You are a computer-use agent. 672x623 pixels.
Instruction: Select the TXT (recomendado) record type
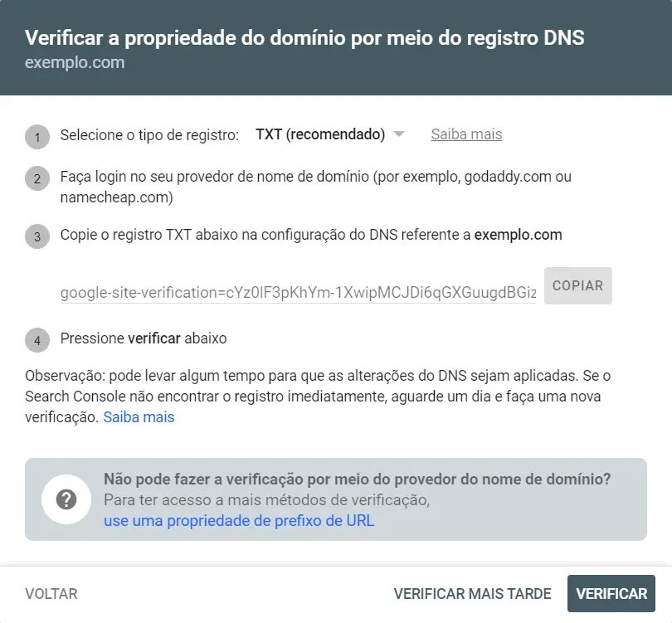coord(320,134)
